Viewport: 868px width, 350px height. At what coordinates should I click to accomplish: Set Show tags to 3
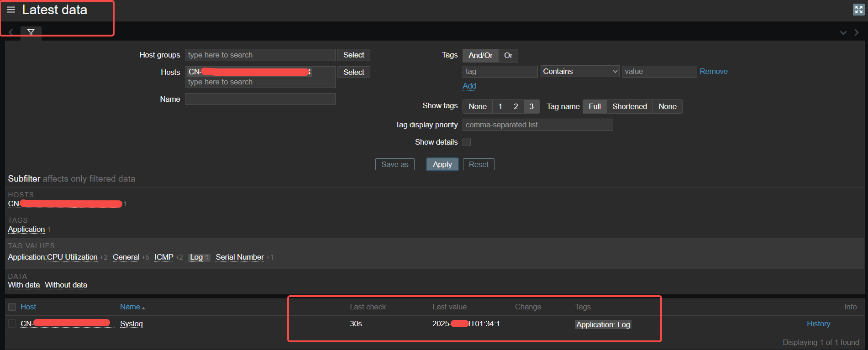531,106
